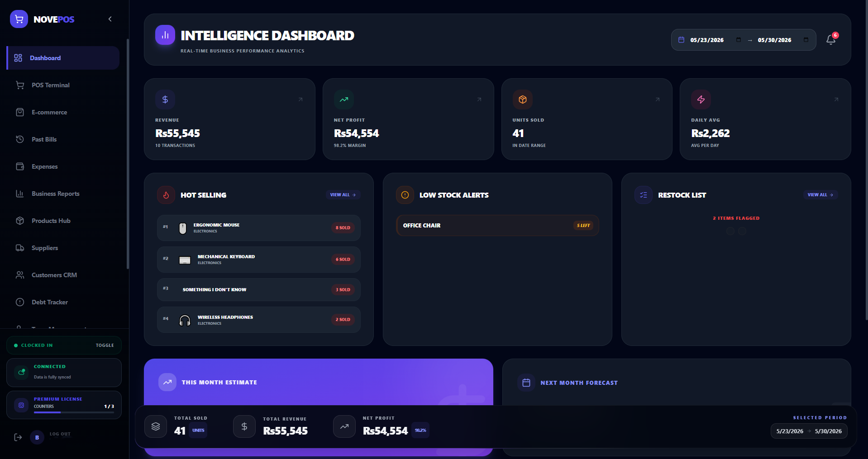Screen dimensions: 868x459
Task: Click the calendar icon in date range
Action: pos(681,40)
